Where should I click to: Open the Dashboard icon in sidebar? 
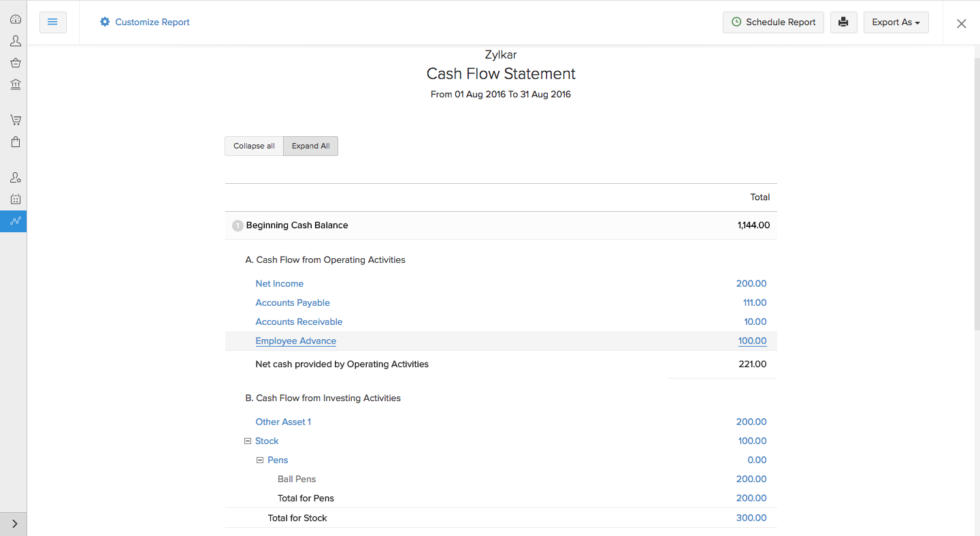coord(15,20)
